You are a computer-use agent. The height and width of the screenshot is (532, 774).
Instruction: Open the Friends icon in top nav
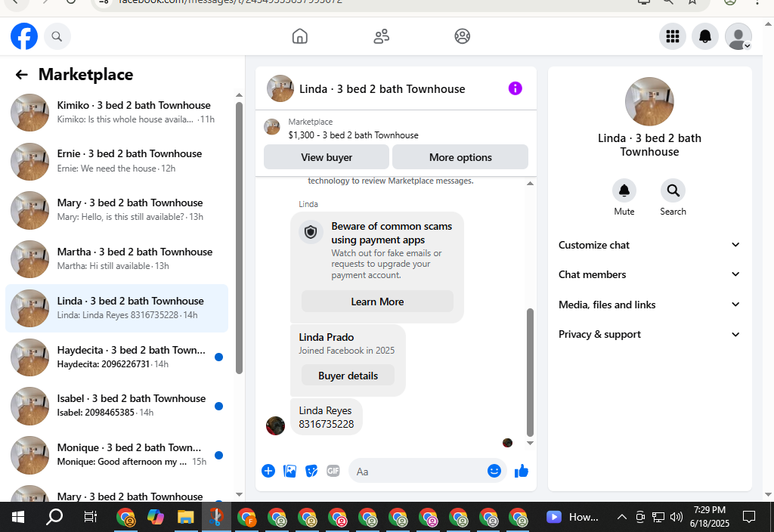tap(381, 36)
